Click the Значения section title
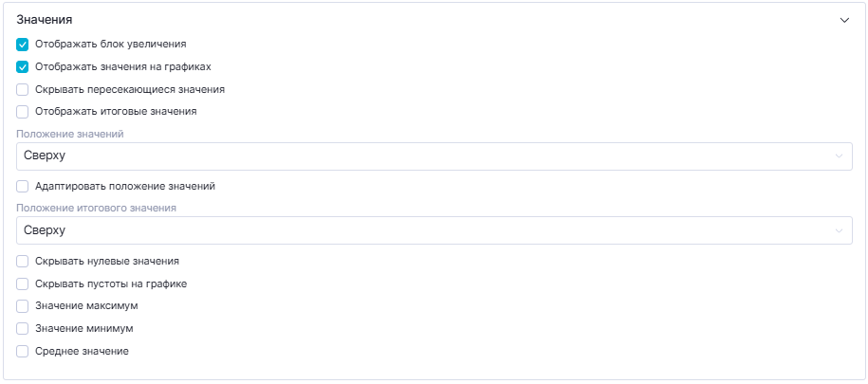 pos(45,19)
